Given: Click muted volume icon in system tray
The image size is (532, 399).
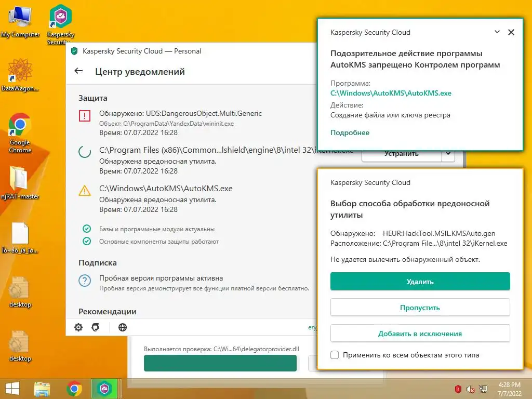Looking at the screenshot, I should click(x=470, y=389).
